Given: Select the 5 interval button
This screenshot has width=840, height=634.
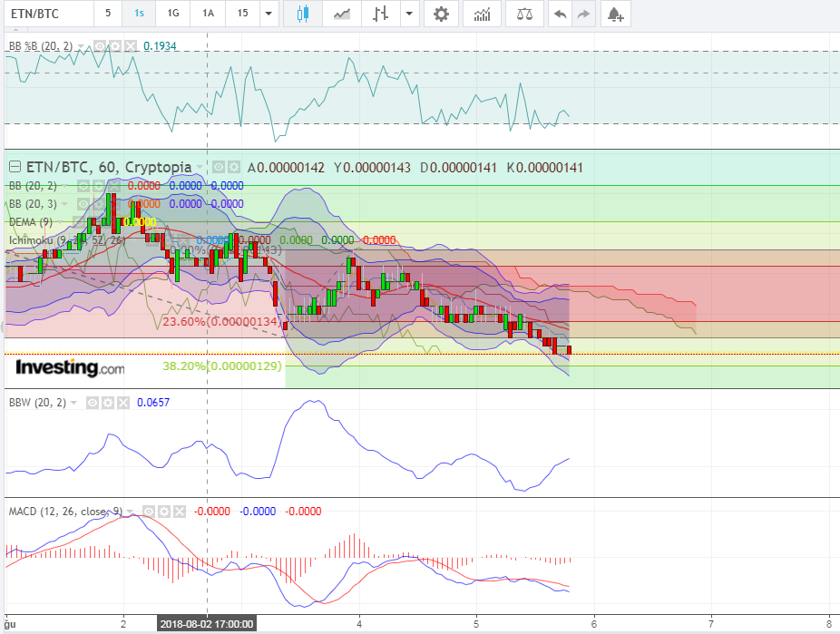Looking at the screenshot, I should [108, 14].
